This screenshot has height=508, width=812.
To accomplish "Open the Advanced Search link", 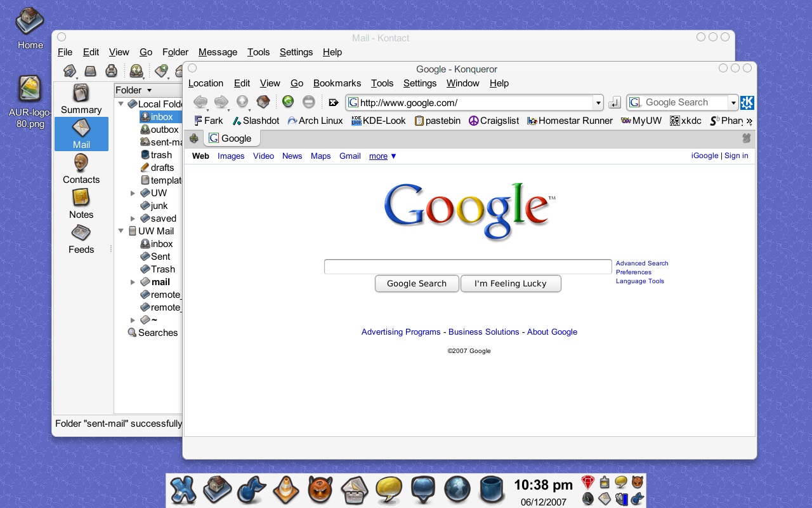I will pyautogui.click(x=642, y=263).
